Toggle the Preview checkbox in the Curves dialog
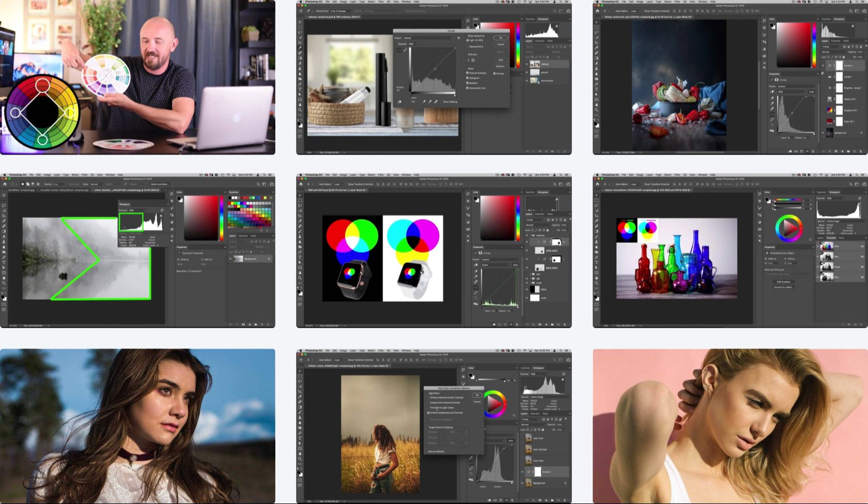The image size is (868, 504). point(495,73)
